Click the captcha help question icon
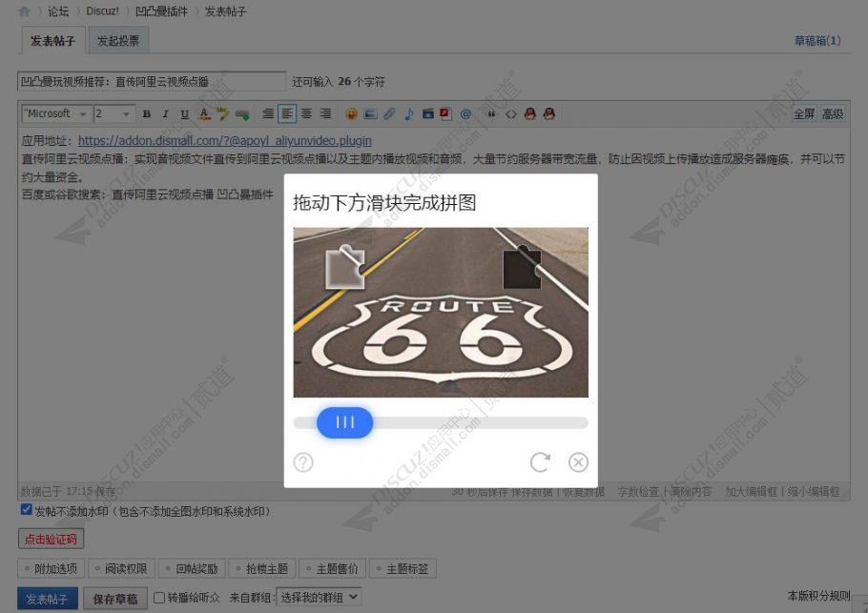The height and width of the screenshot is (613, 868). point(303,462)
